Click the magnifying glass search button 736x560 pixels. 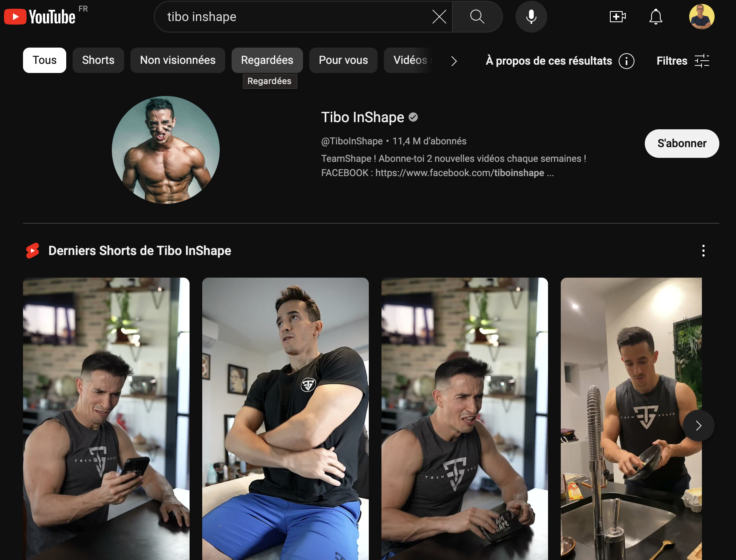pos(477,17)
